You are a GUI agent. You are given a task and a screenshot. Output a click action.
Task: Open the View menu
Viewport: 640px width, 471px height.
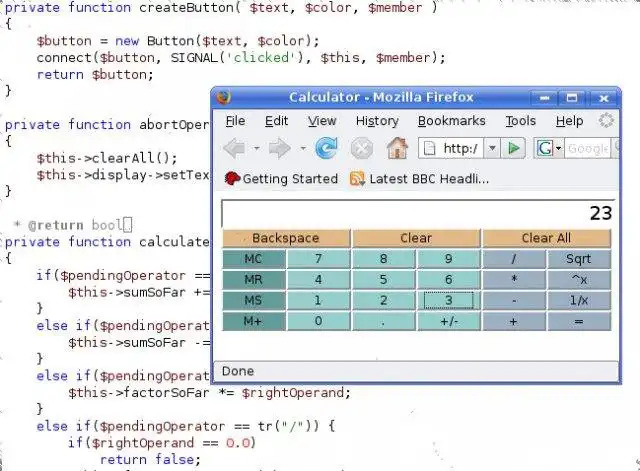click(322, 121)
